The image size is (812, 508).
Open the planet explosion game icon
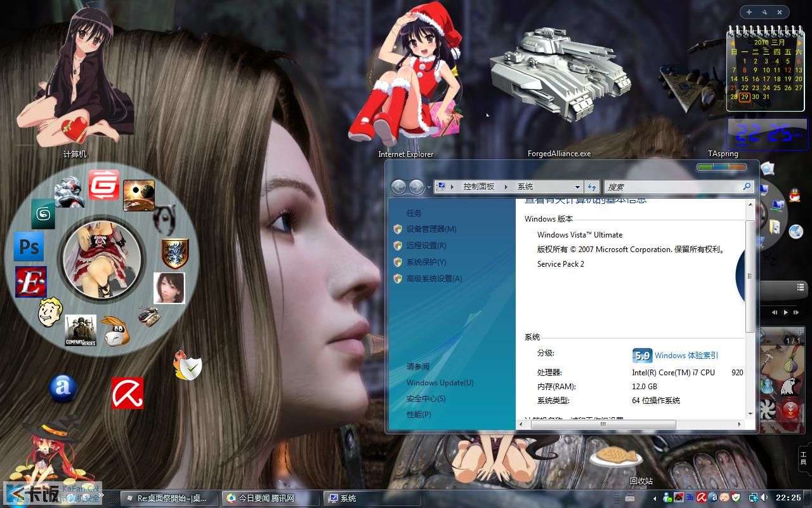tap(138, 195)
